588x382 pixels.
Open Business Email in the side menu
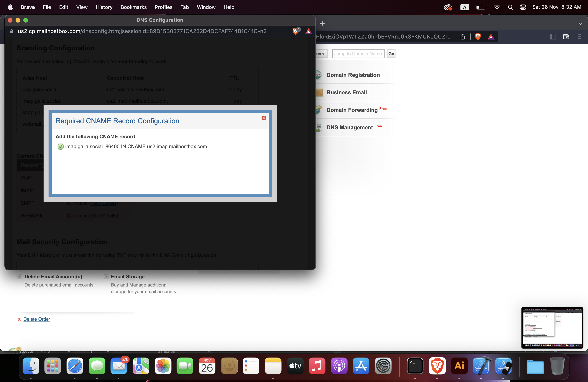pyautogui.click(x=346, y=92)
